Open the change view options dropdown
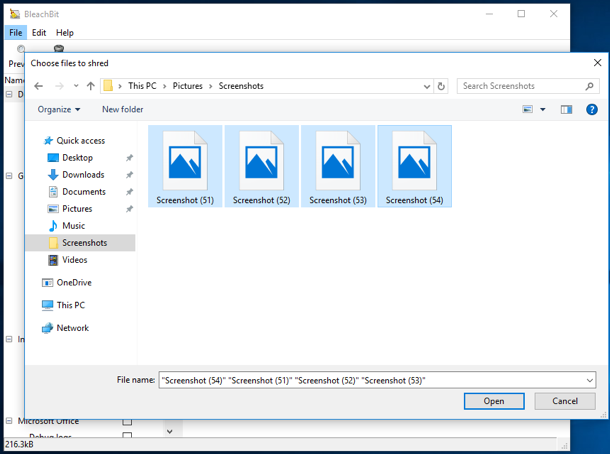610x454 pixels. pyautogui.click(x=543, y=109)
